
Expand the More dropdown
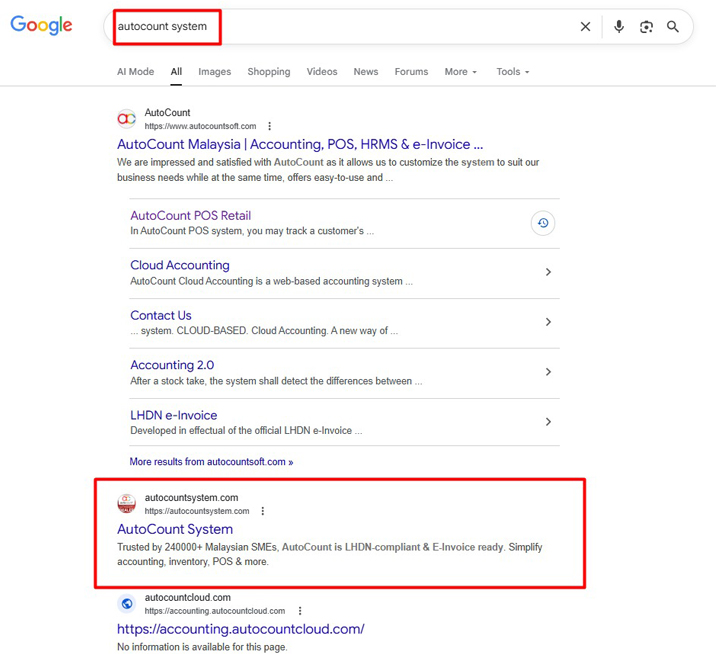[461, 72]
